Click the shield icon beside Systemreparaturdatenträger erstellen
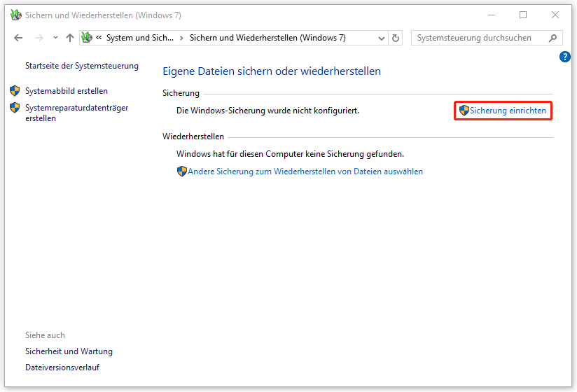 (x=15, y=108)
